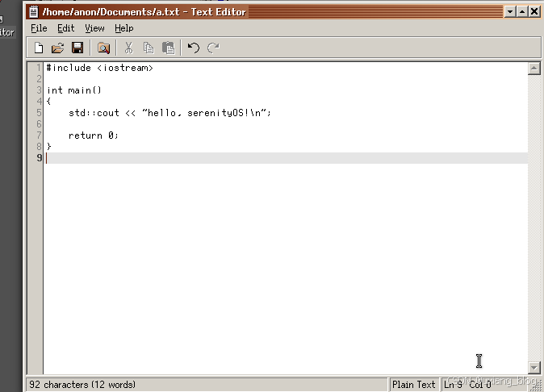Screen dimensions: 544x392
Task: Click the scrollbar up arrow
Action: coord(534,69)
